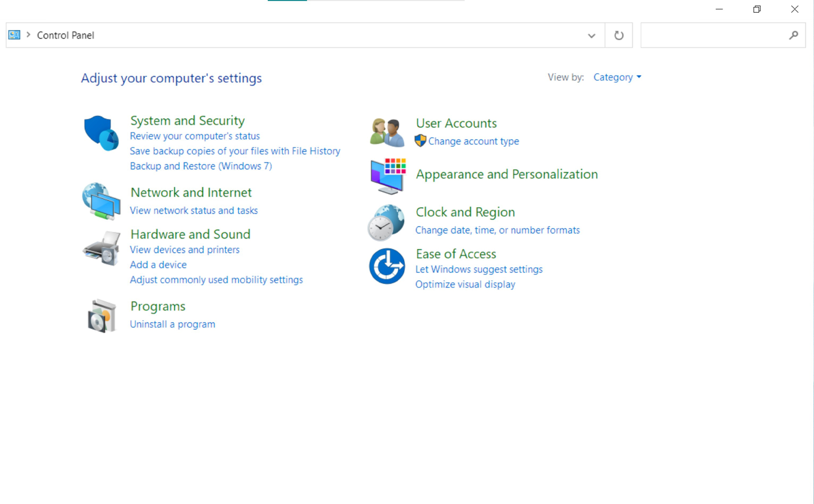Click View network status and tasks
The height and width of the screenshot is (504, 814).
(x=194, y=210)
